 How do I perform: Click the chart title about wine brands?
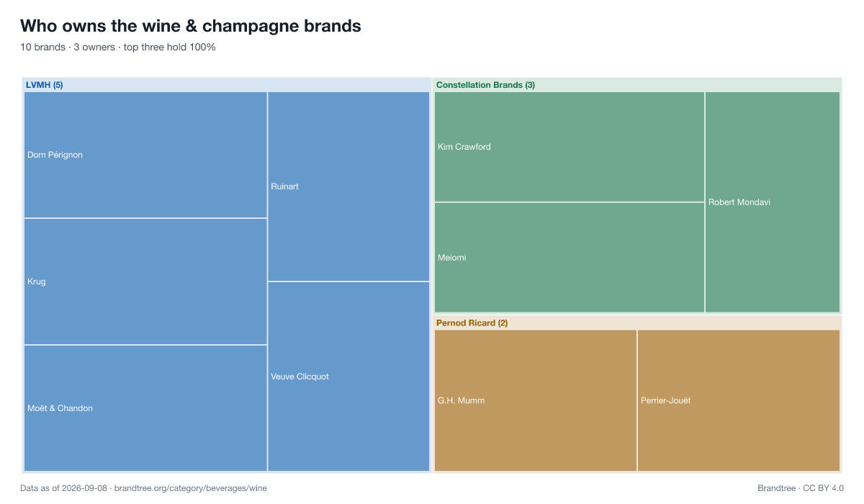pos(191,27)
